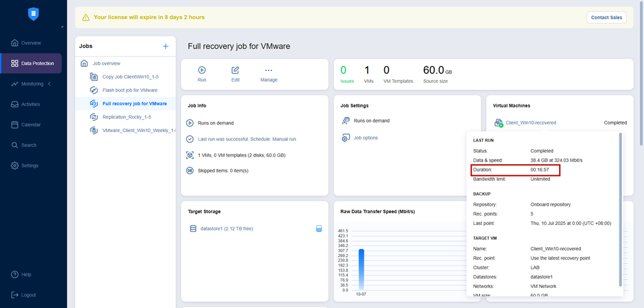644x308 pixels.
Task: Select Flash boot job for VMware
Action: pos(130,90)
